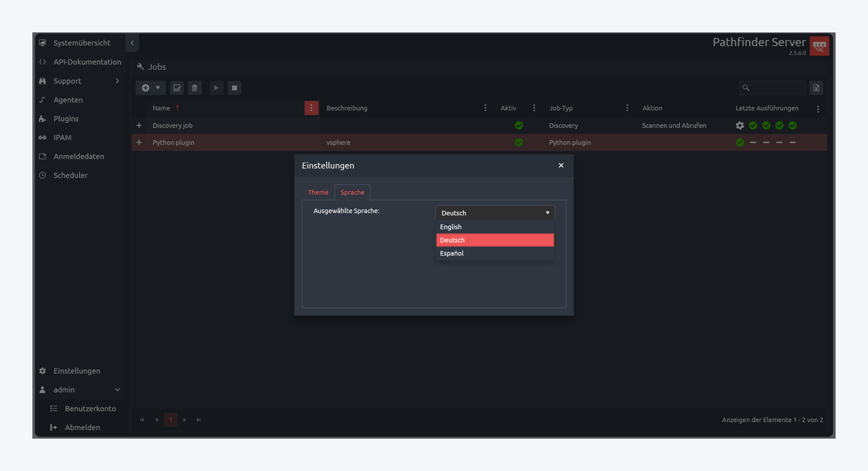Click Discovery job's last-run gear status icon
This screenshot has width=868, height=471.
(740, 125)
